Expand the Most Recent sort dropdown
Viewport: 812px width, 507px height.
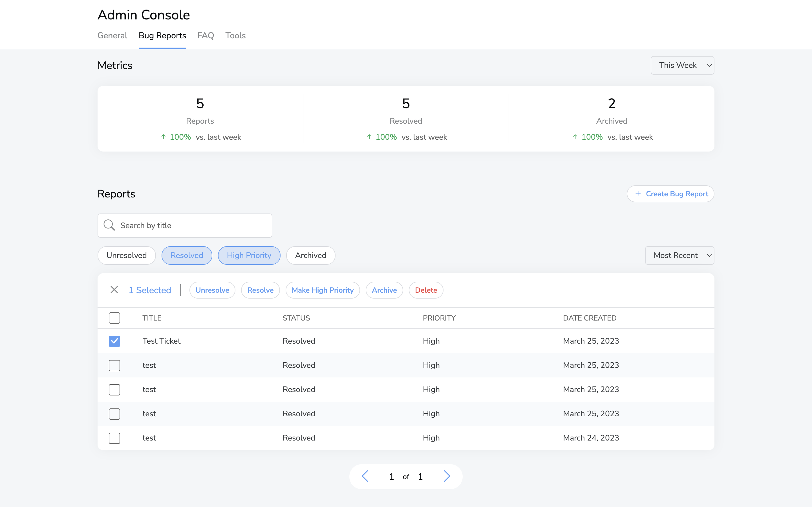[679, 255]
